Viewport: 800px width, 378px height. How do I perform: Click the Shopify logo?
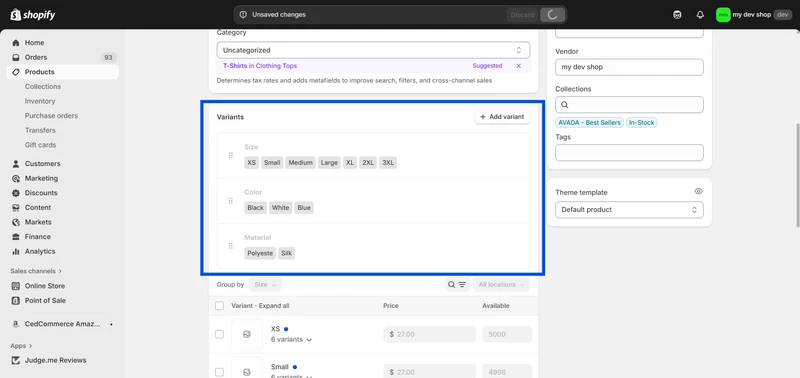coord(33,14)
